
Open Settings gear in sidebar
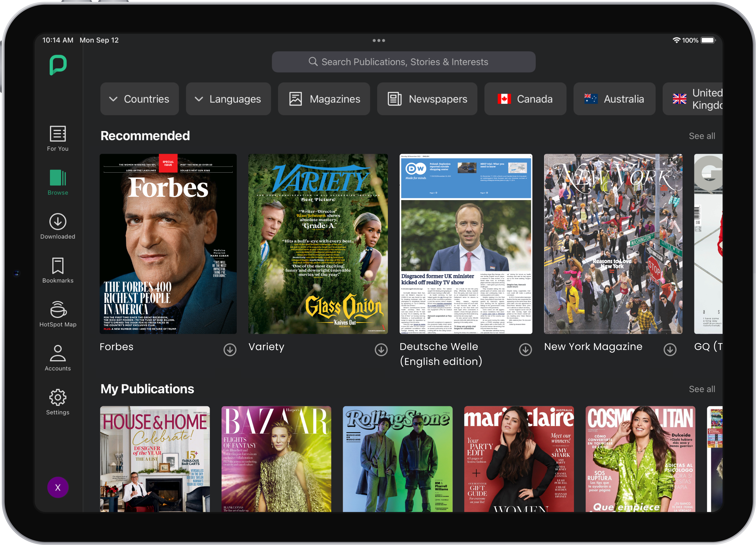[58, 402]
